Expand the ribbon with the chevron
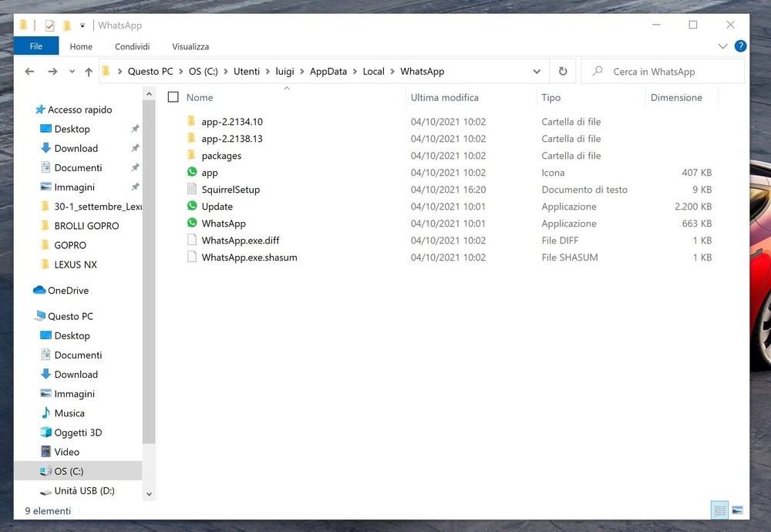This screenshot has height=532, width=771. 722,46
